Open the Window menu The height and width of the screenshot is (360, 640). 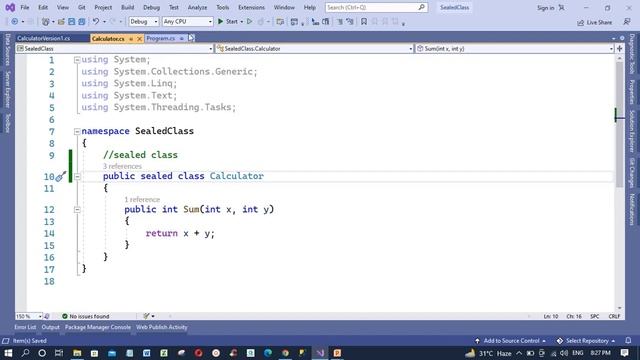coord(284,7)
